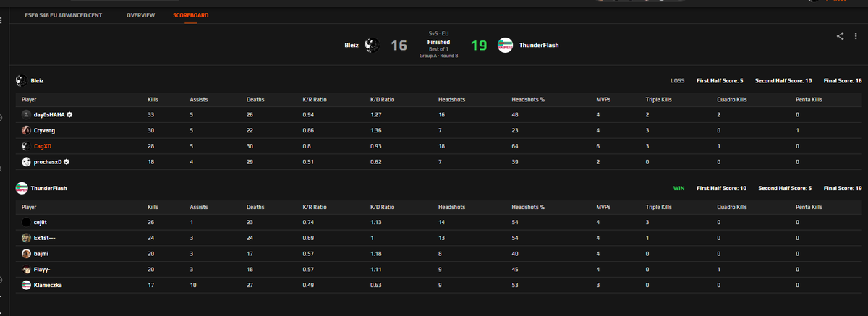Switch to the Overview tab
Screen dimensions: 868x316
point(140,15)
